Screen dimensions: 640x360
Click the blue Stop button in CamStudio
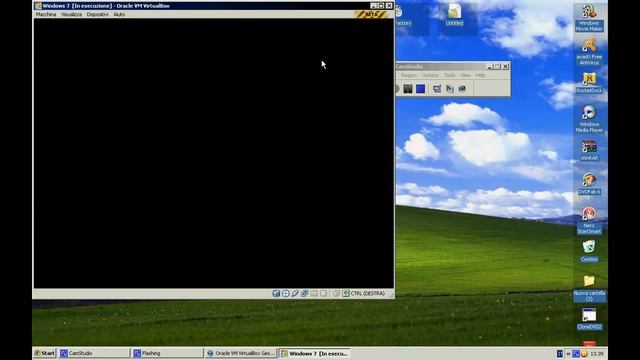tap(420, 89)
